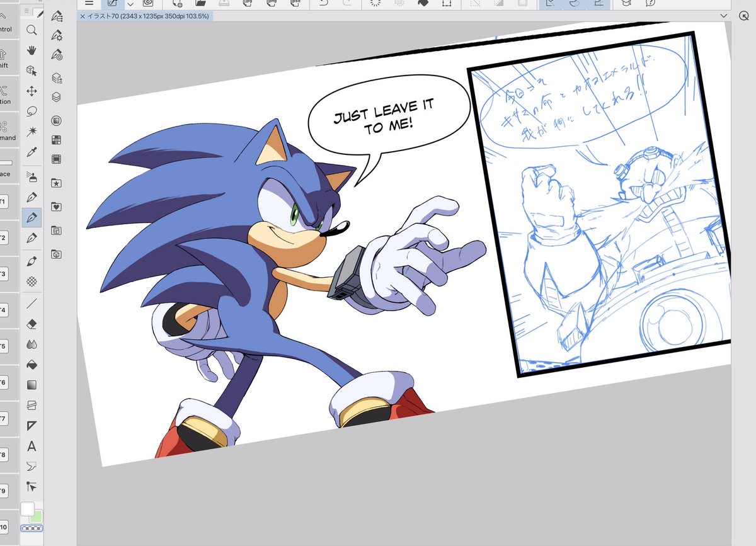The height and width of the screenshot is (546, 756).
Task: Select the Fill bucket tool
Action: click(31, 365)
